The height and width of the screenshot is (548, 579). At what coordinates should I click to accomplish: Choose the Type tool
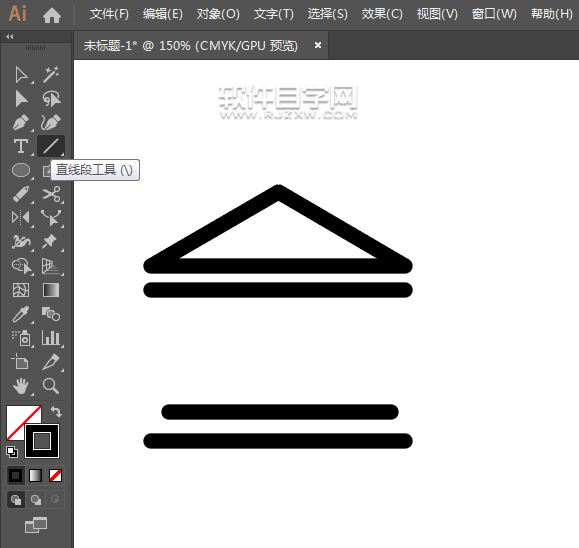pyautogui.click(x=21, y=146)
